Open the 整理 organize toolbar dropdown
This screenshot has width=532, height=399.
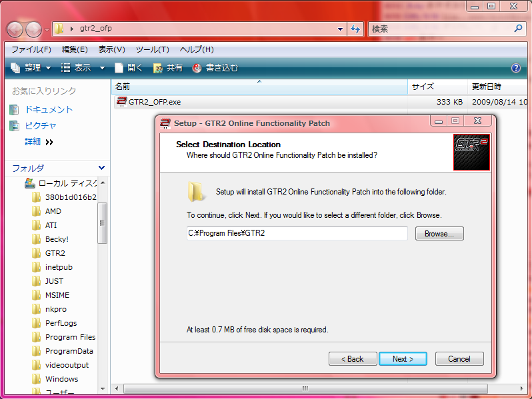coord(31,68)
